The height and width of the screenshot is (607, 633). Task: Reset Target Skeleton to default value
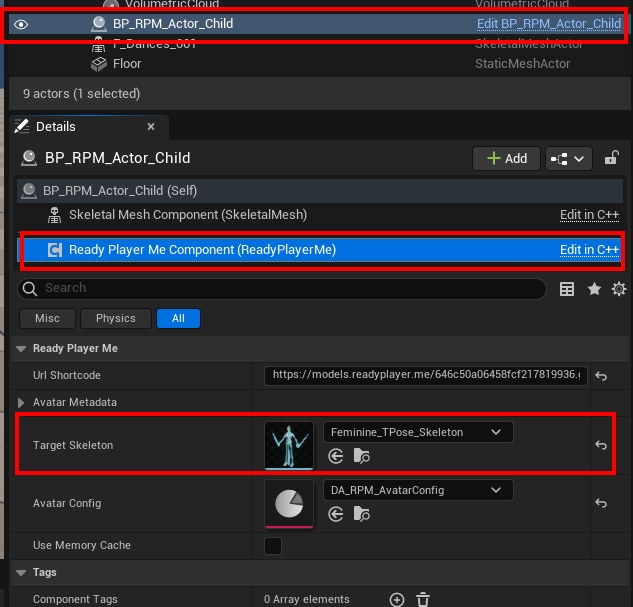[601, 445]
